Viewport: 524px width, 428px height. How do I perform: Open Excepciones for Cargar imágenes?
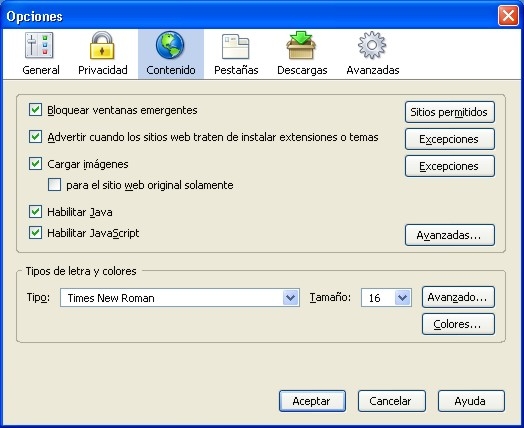(450, 166)
